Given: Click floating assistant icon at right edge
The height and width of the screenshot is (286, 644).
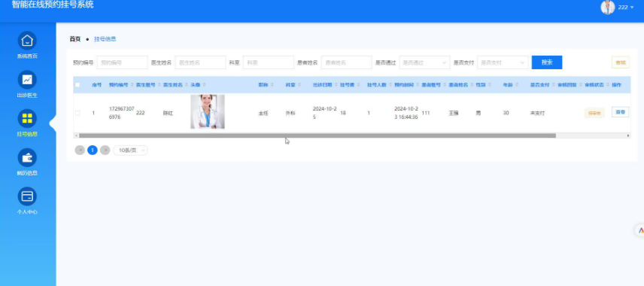Looking at the screenshot, I should tap(640, 231).
